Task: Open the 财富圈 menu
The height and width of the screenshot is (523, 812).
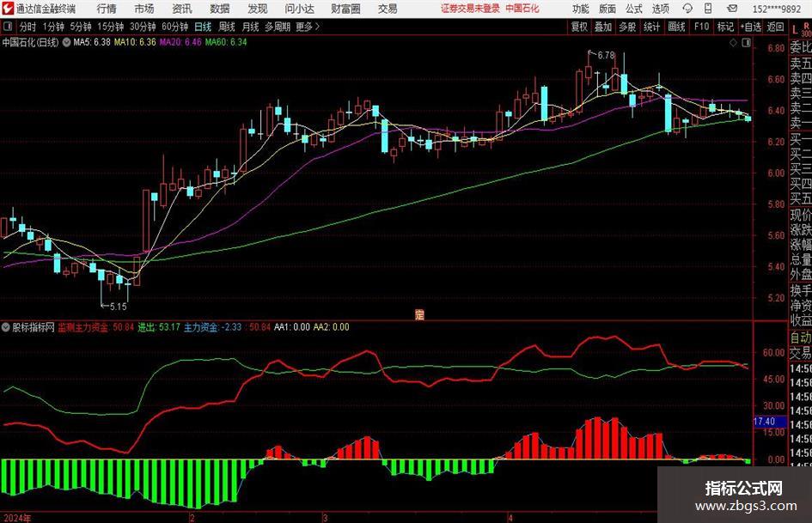Action: tap(345, 9)
